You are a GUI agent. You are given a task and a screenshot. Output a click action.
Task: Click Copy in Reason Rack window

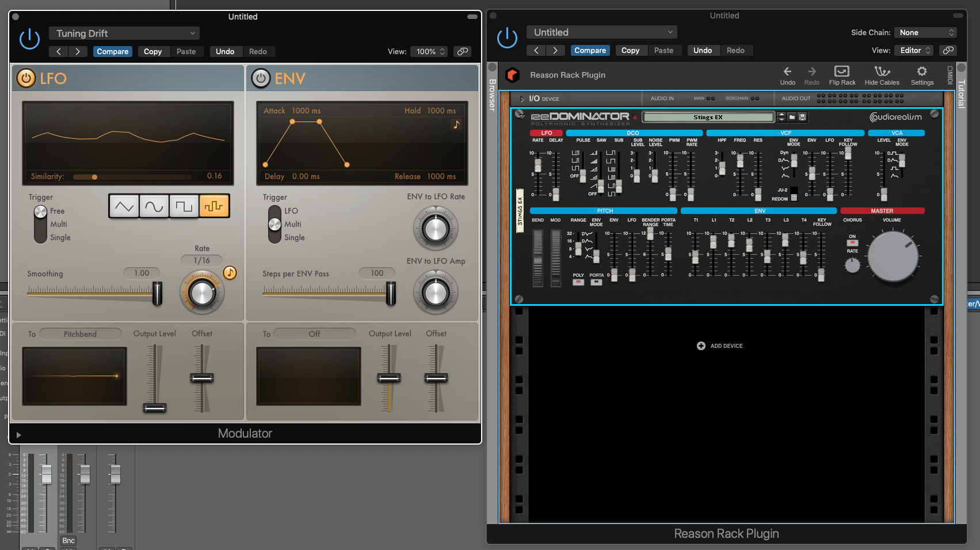[x=630, y=50]
